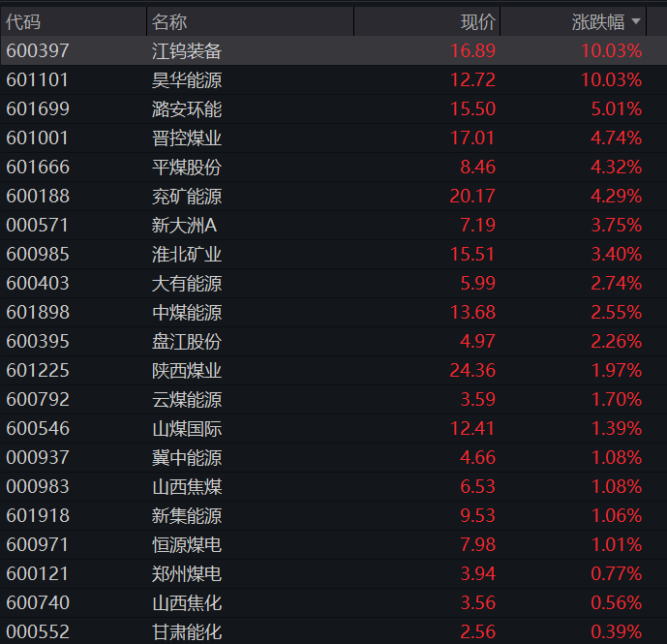Viewport: 667px width, 644px height.
Task: Select the 淮北矿业 stock name
Action: (x=187, y=255)
